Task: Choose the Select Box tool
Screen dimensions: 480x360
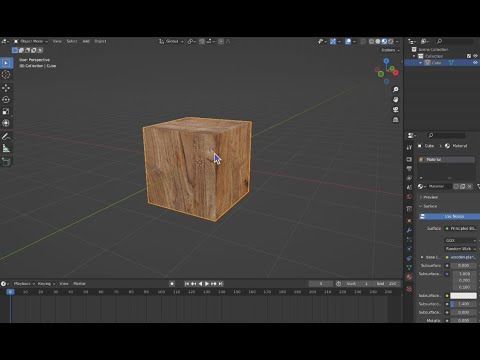Action: (x=6, y=63)
